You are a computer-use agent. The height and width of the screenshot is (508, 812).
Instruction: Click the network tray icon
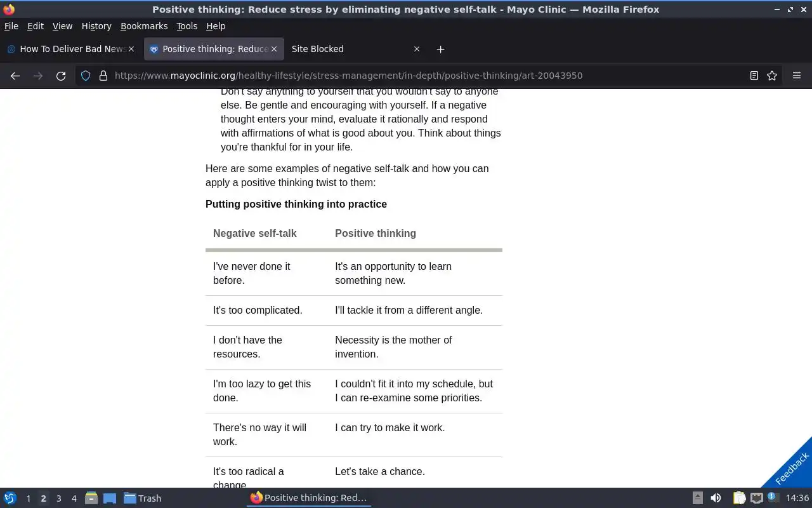[x=756, y=498]
